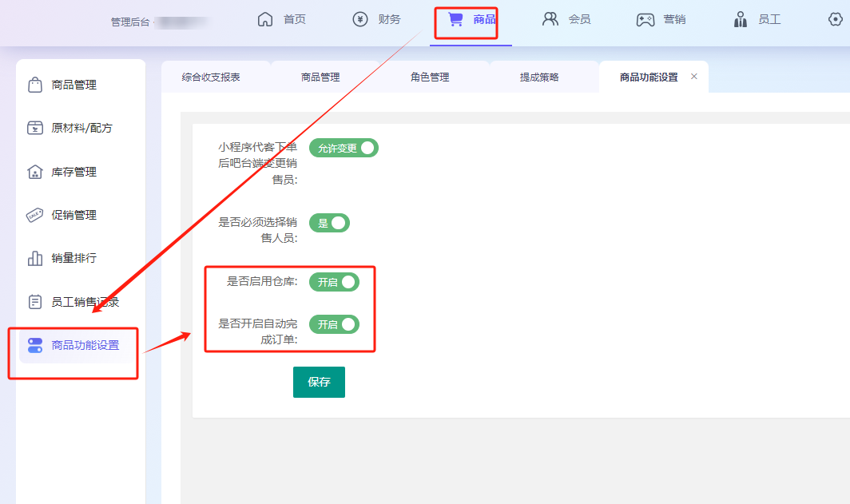Open the 会员 members icon

coord(550,20)
